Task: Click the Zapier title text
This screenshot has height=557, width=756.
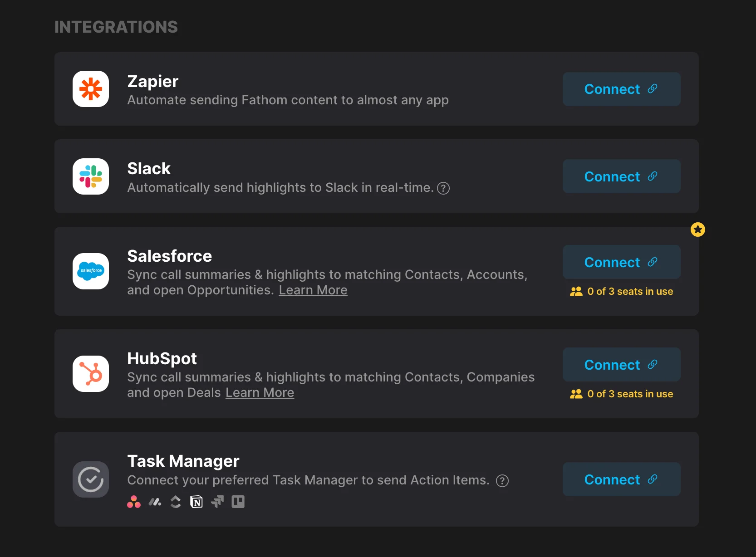Action: tap(153, 82)
